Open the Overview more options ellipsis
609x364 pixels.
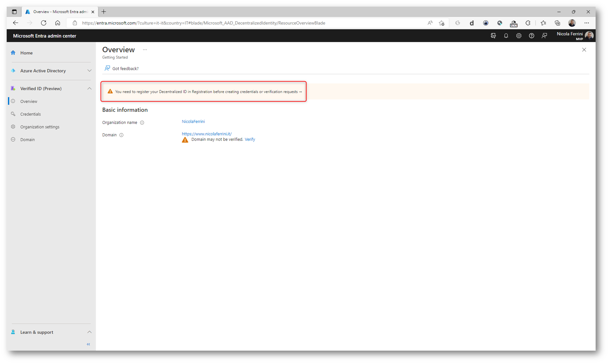click(x=145, y=50)
